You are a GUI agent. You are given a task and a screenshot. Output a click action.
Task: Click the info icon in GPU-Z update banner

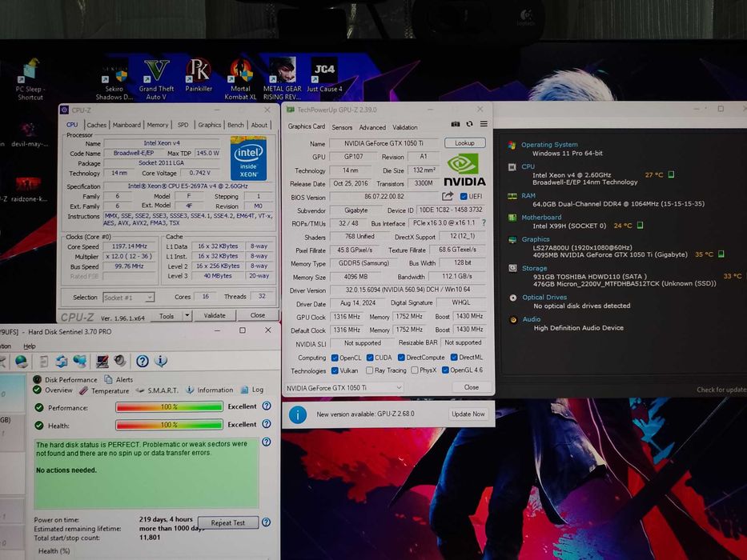click(298, 414)
